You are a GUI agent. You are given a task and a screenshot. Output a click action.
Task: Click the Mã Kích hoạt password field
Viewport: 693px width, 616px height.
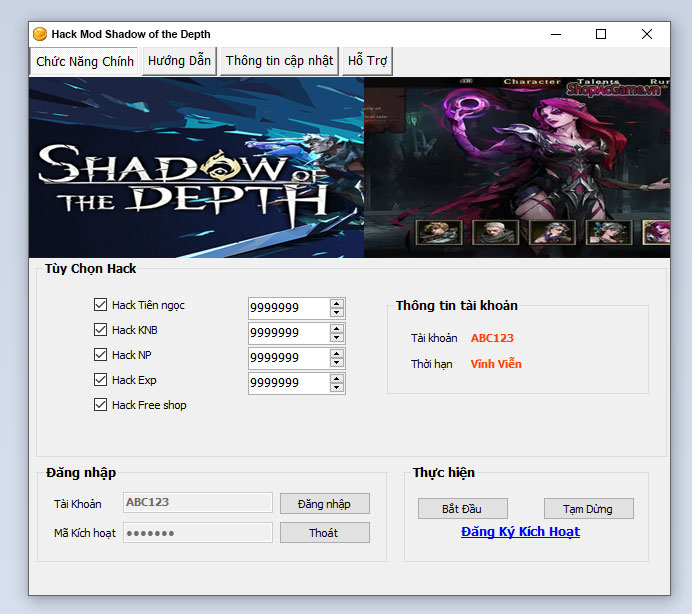198,533
